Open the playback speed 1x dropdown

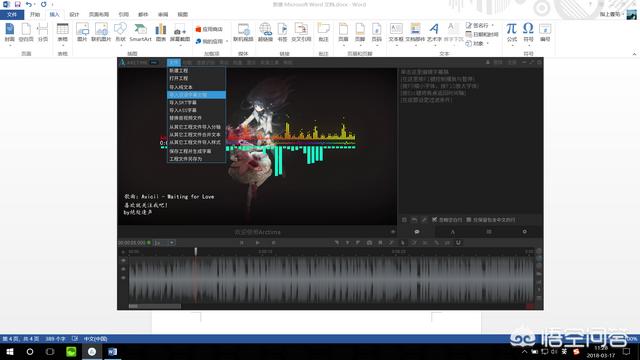pyautogui.click(x=164, y=243)
